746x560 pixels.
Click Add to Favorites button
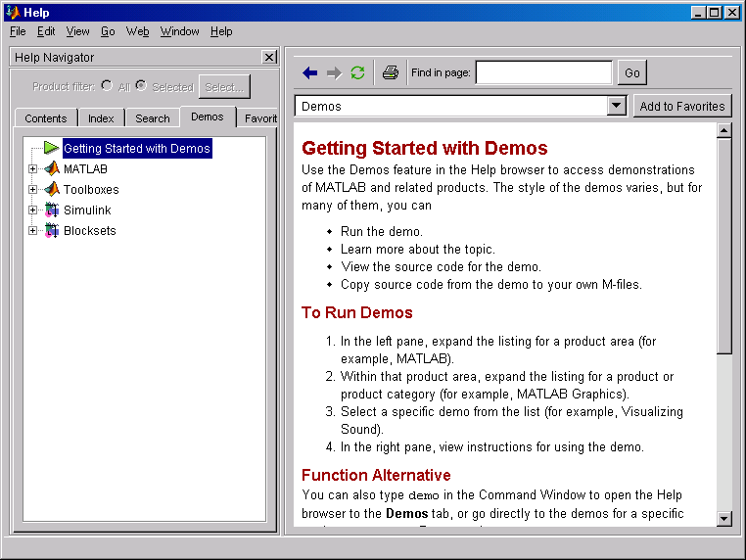tap(681, 106)
